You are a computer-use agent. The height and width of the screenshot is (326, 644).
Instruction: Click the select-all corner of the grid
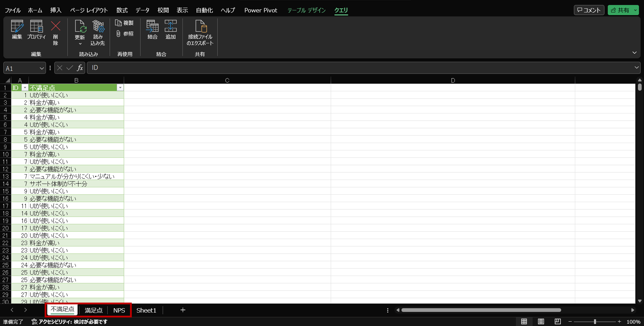[7, 81]
